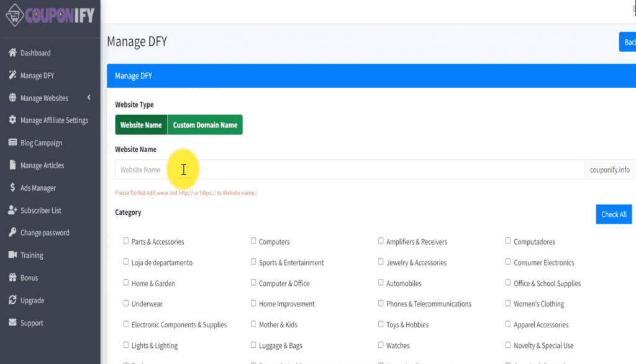Image resolution: width=636 pixels, height=364 pixels.
Task: Click the Manage DFY magic wand icon
Action: (x=12, y=75)
